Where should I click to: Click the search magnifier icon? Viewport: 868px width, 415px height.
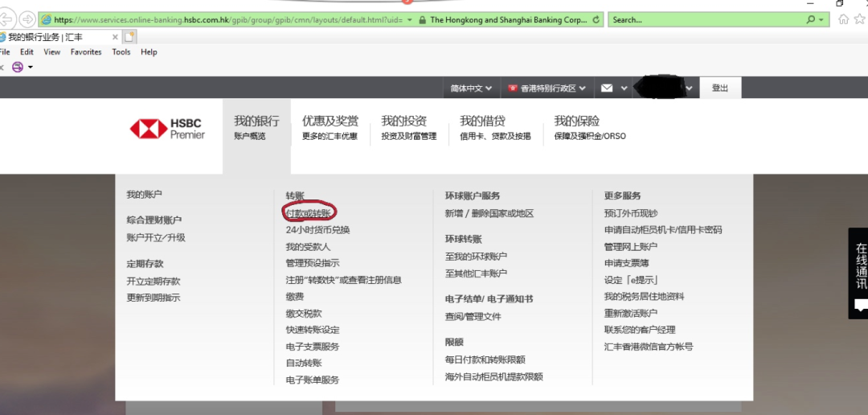(x=810, y=19)
